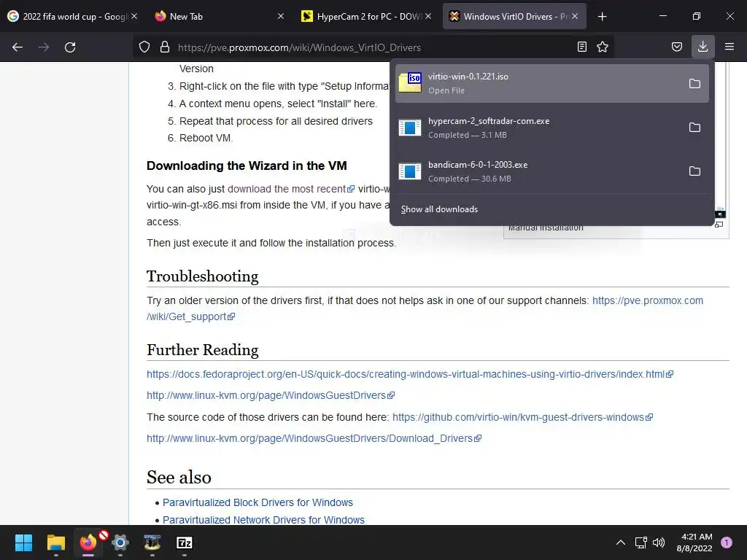The width and height of the screenshot is (747, 560).
Task: Switch to the HyperCam 2 for PC tab
Action: (367, 17)
